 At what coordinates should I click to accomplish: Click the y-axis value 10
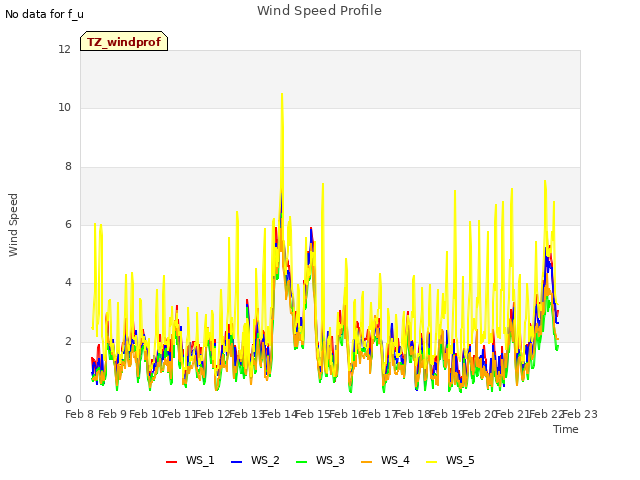(x=64, y=108)
